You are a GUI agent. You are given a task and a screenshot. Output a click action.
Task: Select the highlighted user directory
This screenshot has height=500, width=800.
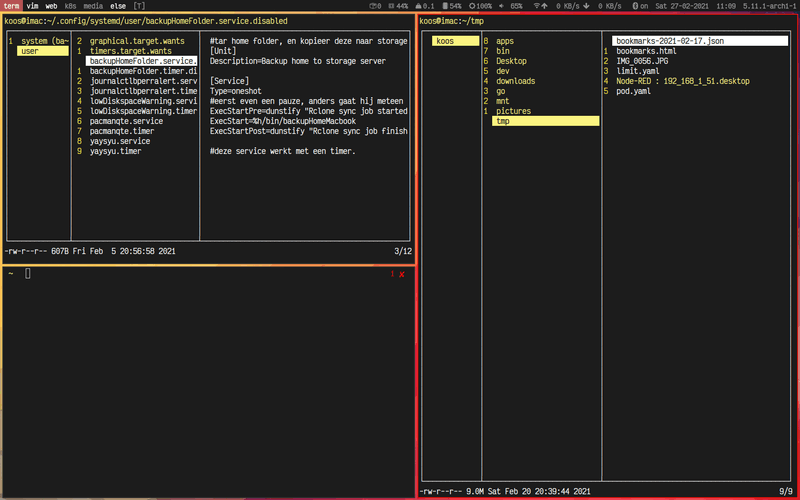coord(42,51)
